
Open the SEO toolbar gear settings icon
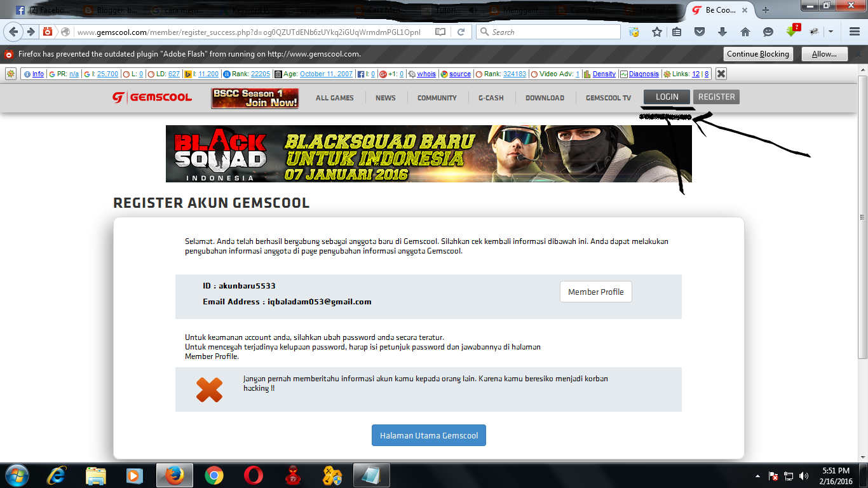coord(10,74)
